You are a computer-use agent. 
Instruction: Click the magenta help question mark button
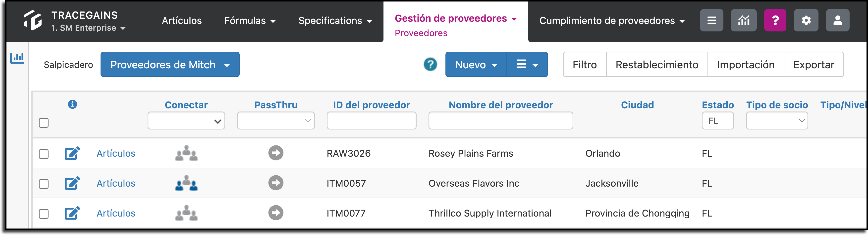775,20
